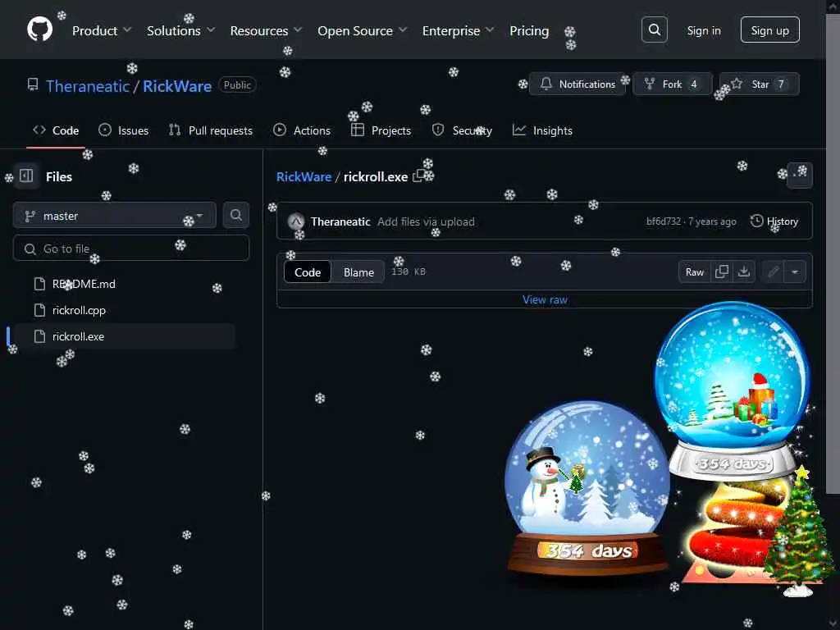The width and height of the screenshot is (840, 630).
Task: Expand the Enterprise menu
Action: pyautogui.click(x=458, y=30)
